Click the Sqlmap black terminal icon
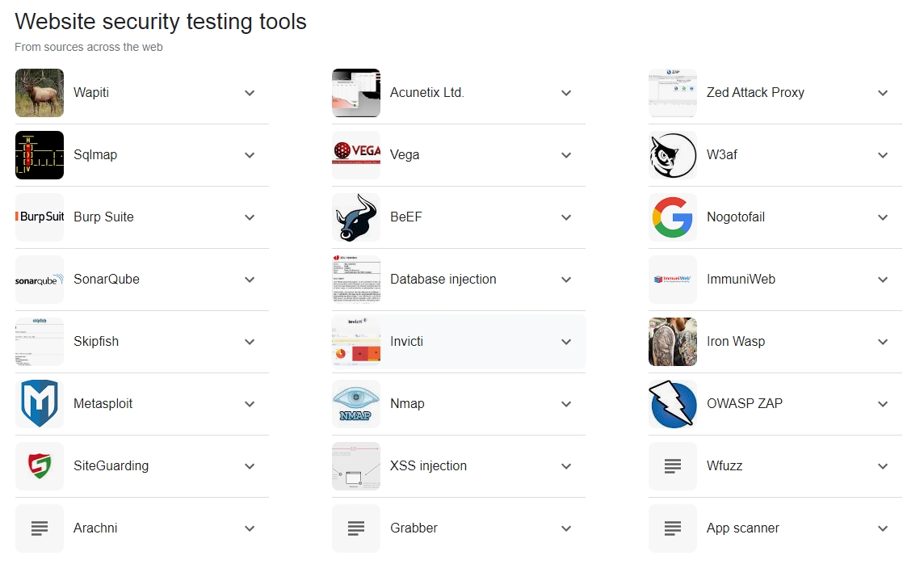 (40, 155)
